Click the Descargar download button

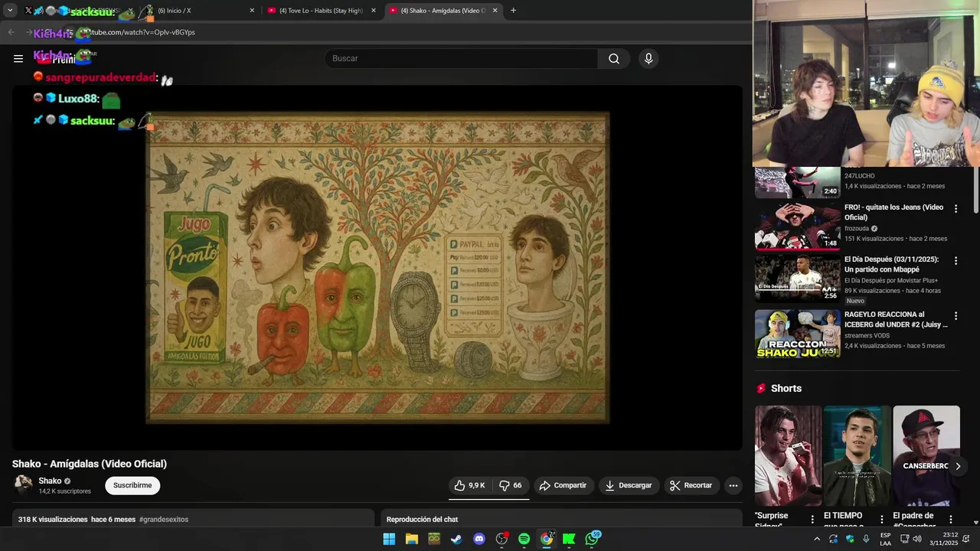click(x=628, y=485)
